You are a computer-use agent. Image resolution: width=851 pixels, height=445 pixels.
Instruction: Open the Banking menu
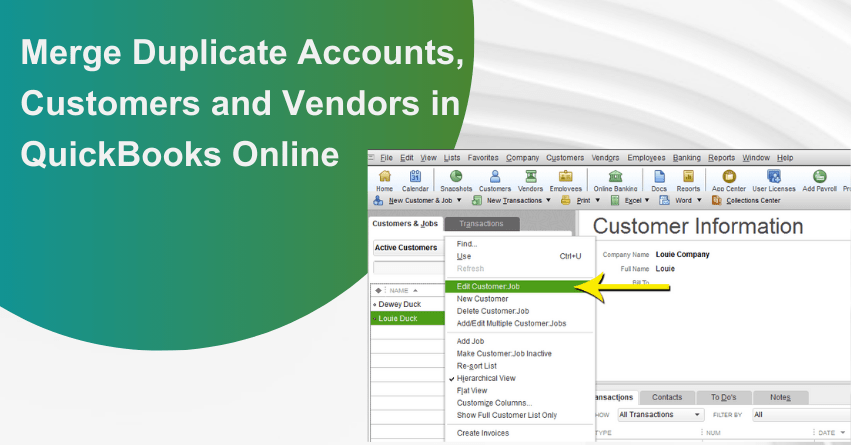[x=687, y=158]
